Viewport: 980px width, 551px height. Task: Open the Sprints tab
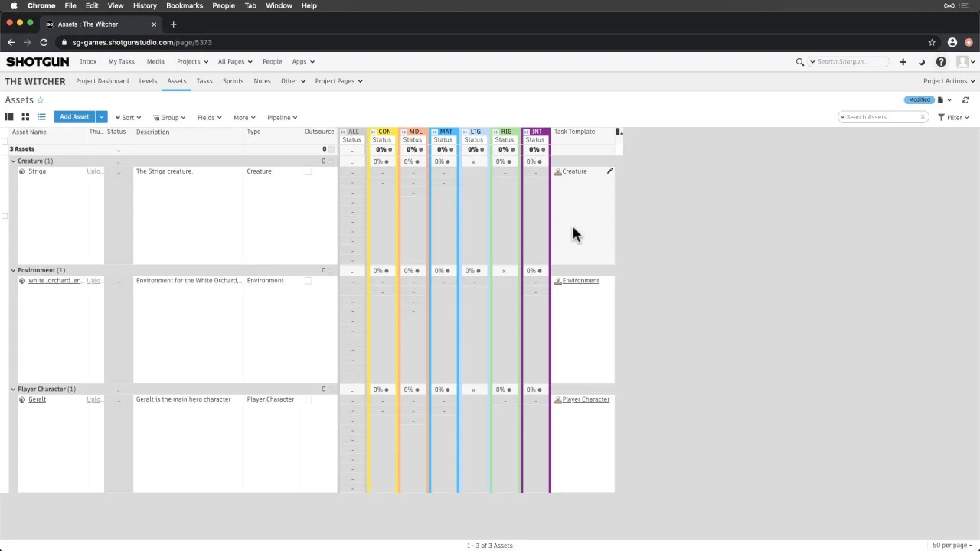pyautogui.click(x=233, y=81)
